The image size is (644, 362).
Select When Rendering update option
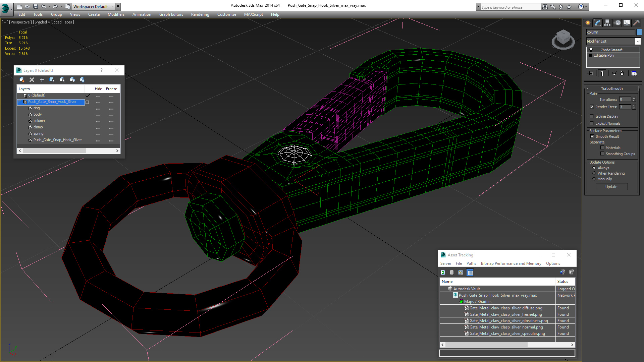pos(594,173)
